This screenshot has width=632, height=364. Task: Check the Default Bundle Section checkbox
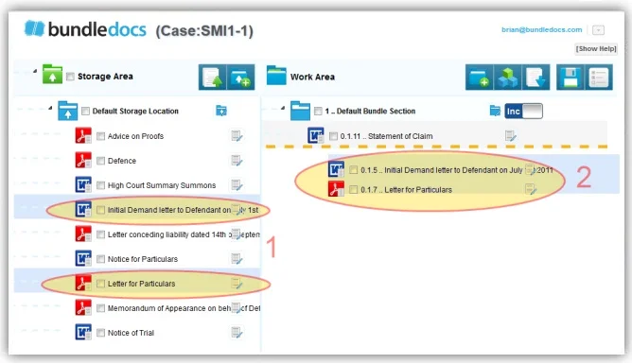pos(318,111)
